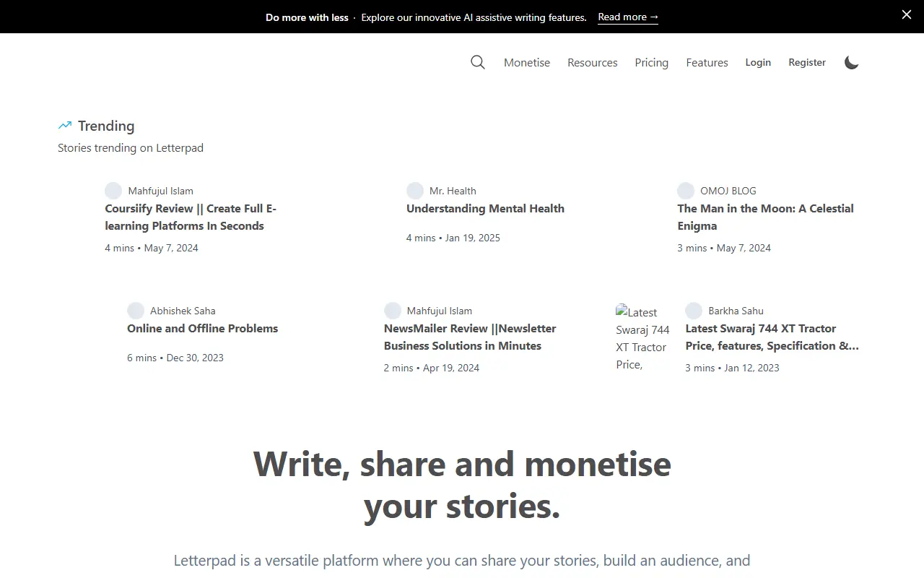Open the 'Online and Offline Problems' story

[x=202, y=329]
